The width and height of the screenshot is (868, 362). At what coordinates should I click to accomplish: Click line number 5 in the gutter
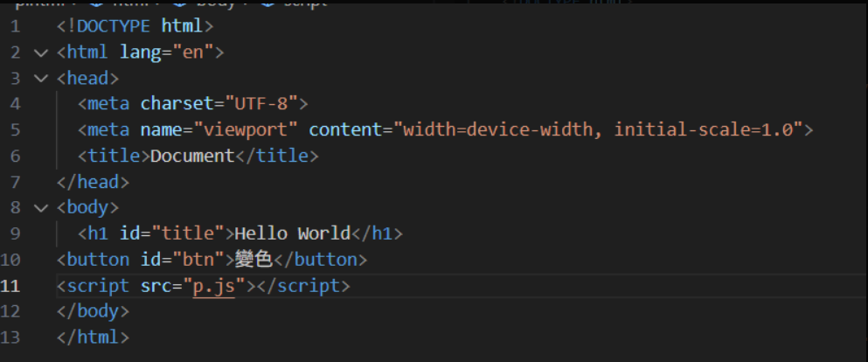(x=15, y=130)
